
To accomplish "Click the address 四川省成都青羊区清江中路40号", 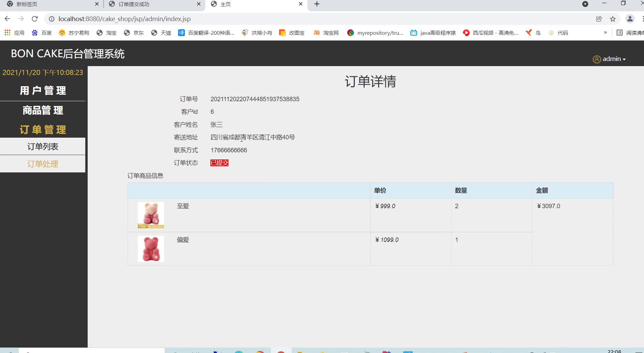I will (252, 137).
